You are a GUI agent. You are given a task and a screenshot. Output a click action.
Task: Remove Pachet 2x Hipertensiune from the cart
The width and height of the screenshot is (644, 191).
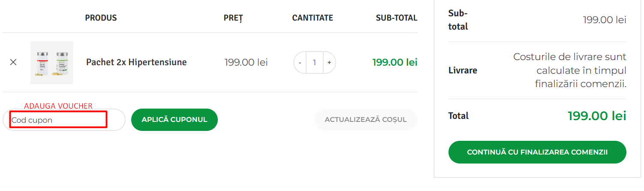pos(13,62)
